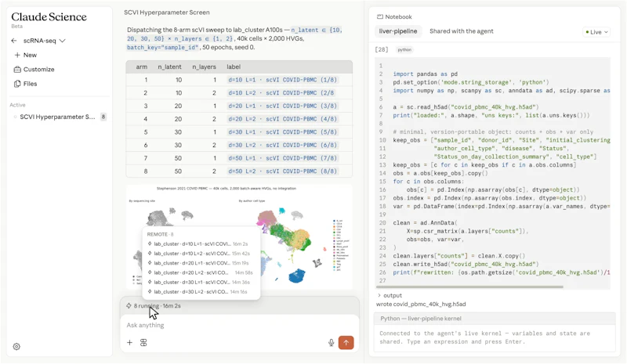
Task: Select remote job lab_cluster d=30 L=1 at 14m 36s
Action: click(198, 282)
